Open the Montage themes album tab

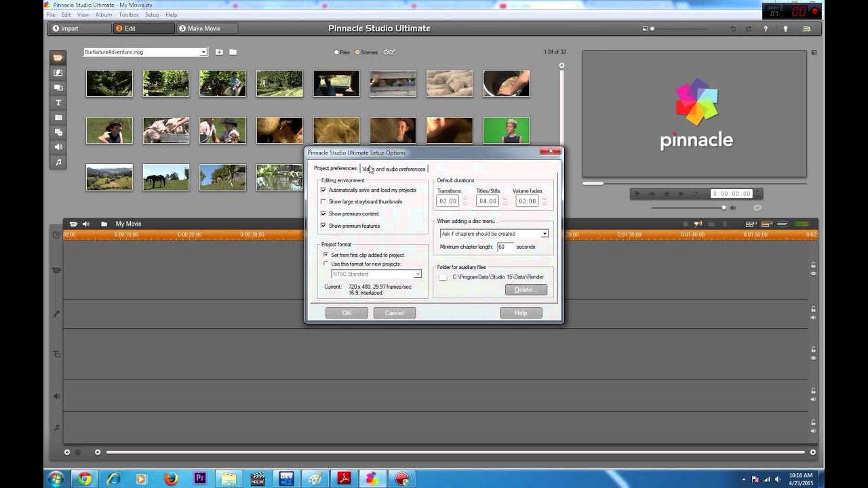tap(58, 87)
